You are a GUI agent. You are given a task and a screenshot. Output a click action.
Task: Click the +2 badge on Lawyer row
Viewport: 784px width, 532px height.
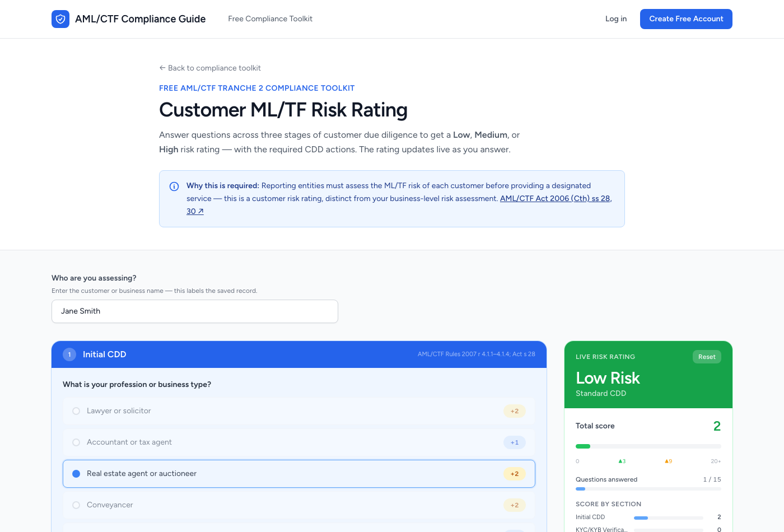[515, 411]
